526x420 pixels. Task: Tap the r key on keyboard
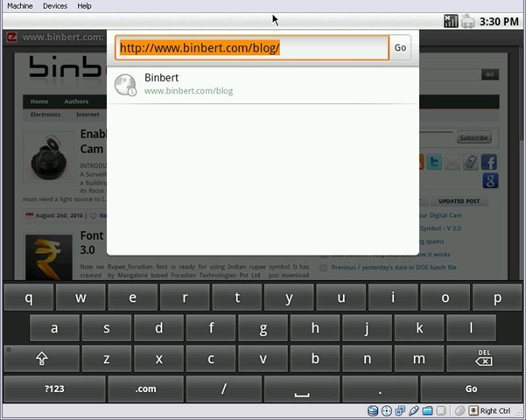pos(185,297)
